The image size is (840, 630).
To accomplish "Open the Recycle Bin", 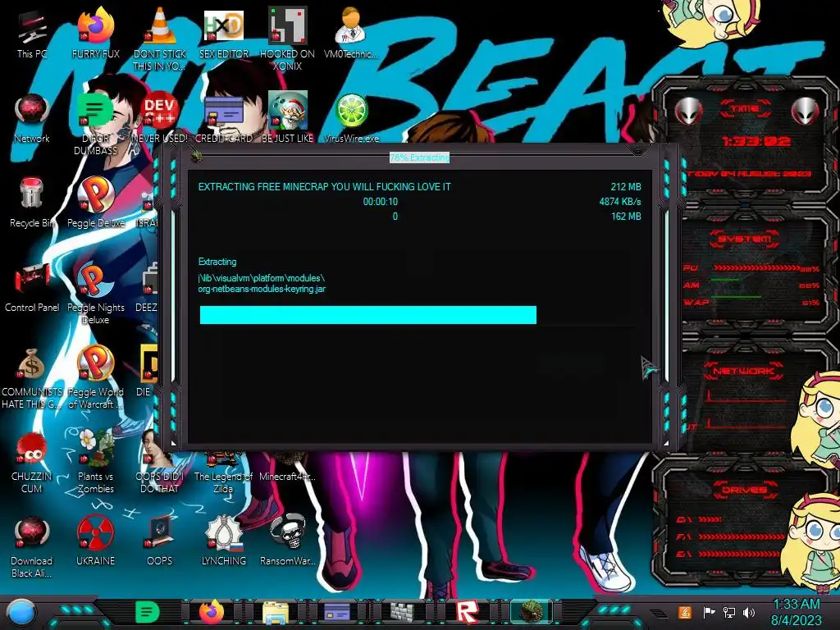I will (x=32, y=203).
